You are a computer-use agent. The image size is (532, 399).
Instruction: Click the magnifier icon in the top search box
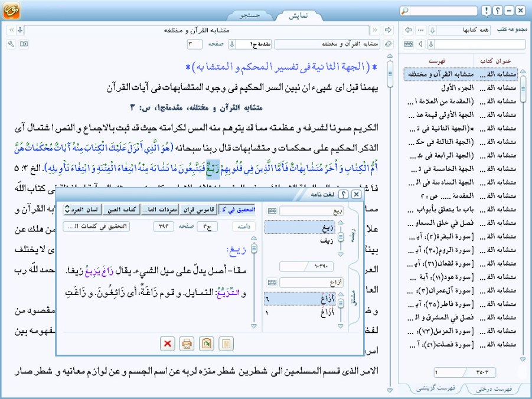tap(405, 11)
